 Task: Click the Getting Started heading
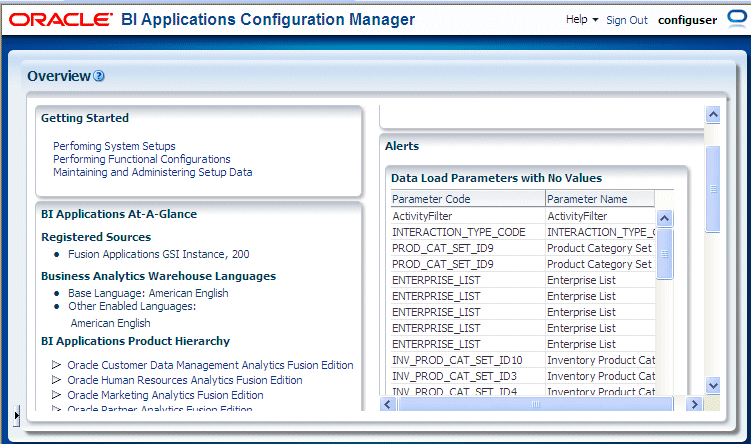[x=85, y=118]
